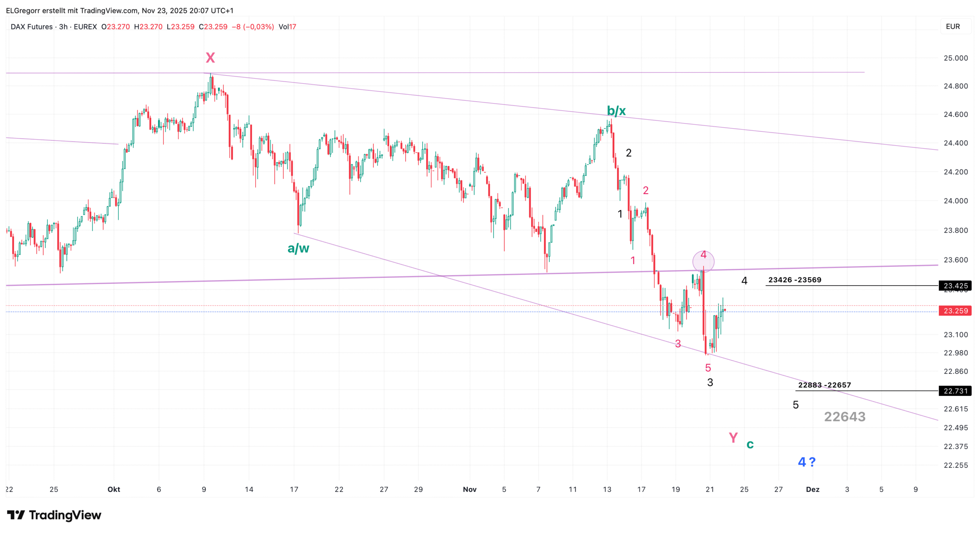Select the pink X wave label
Screen dimensions: 980x533
[210, 58]
